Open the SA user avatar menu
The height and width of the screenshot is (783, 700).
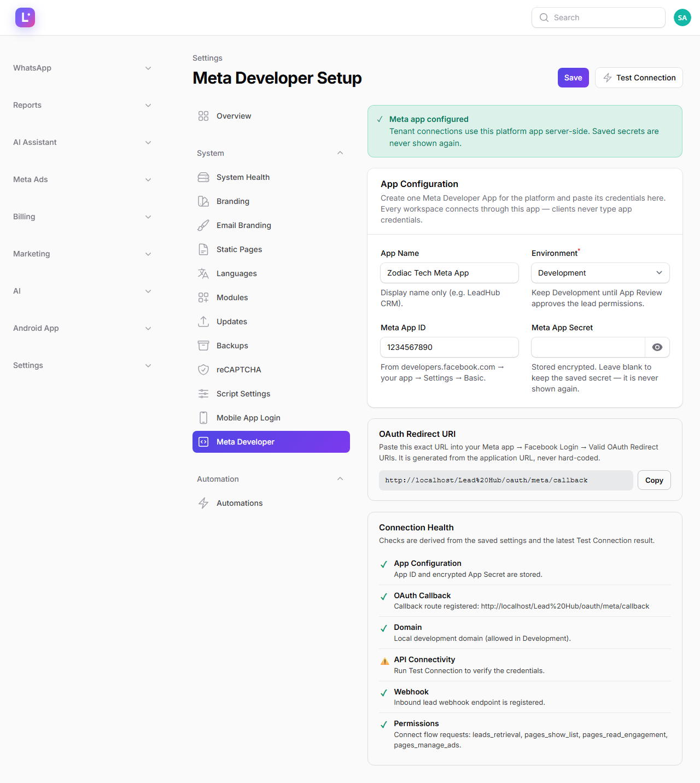pos(682,17)
